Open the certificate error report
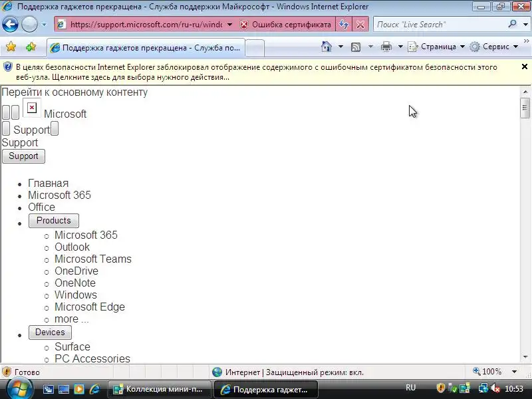The height and width of the screenshot is (399, 532). point(286,25)
